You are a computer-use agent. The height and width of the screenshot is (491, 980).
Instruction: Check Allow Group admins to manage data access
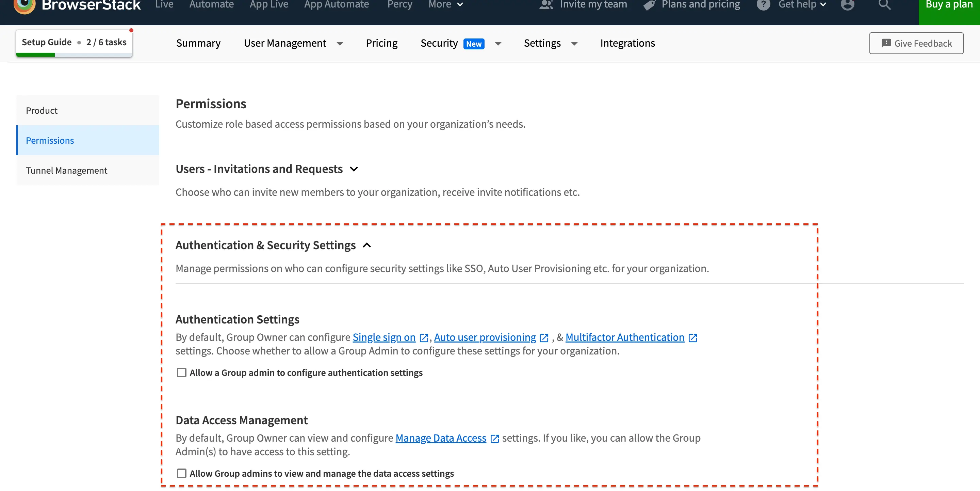[181, 474]
